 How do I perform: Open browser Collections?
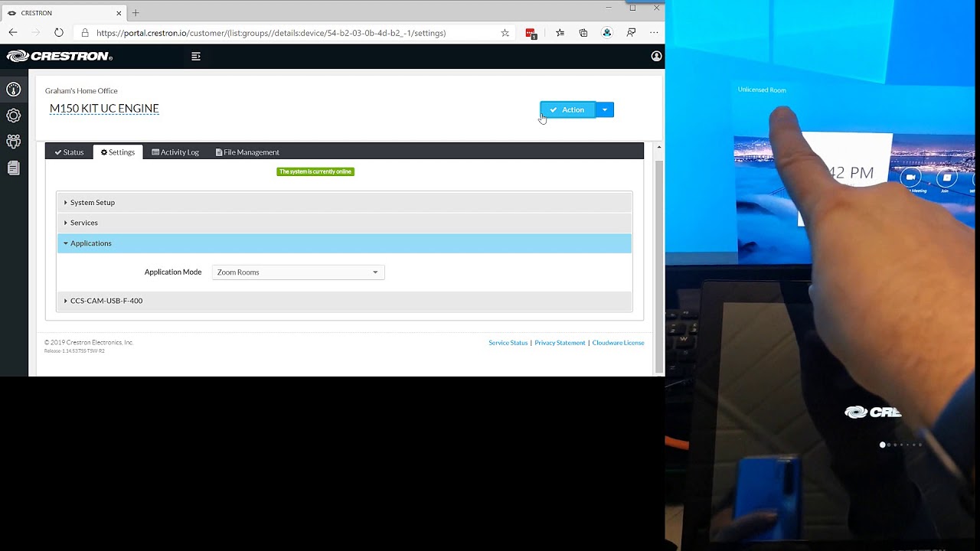coord(583,33)
